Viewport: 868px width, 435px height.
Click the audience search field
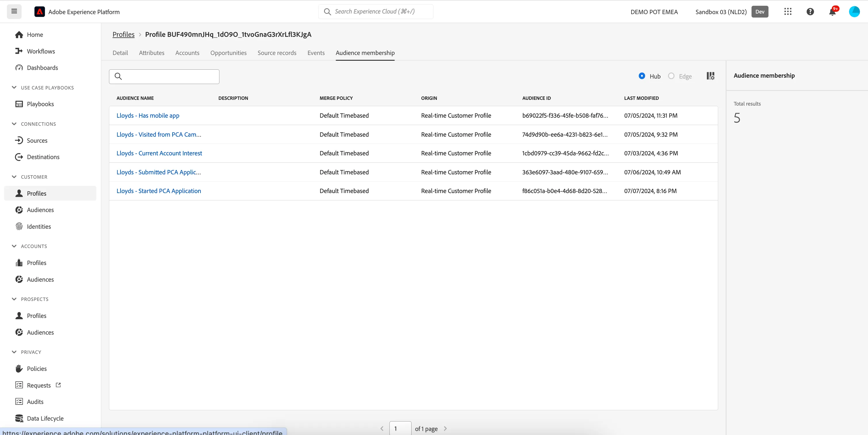pos(164,77)
